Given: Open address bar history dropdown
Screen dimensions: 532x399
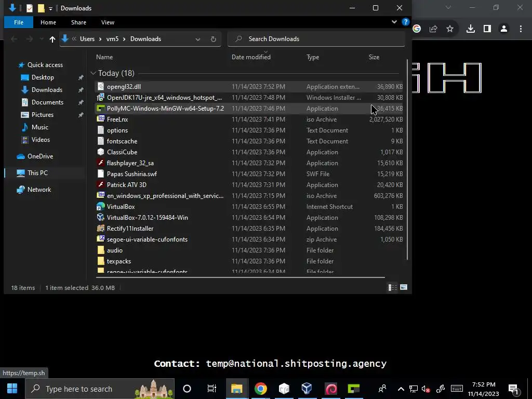Looking at the screenshot, I should pos(197,39).
